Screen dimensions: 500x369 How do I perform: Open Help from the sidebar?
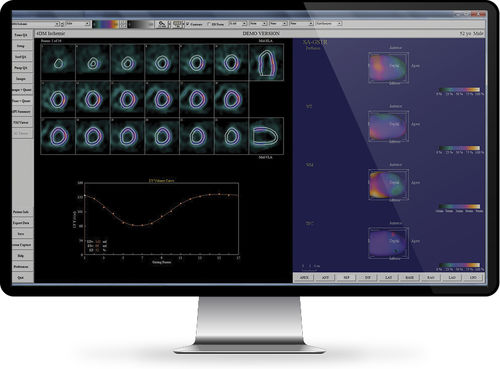click(21, 256)
